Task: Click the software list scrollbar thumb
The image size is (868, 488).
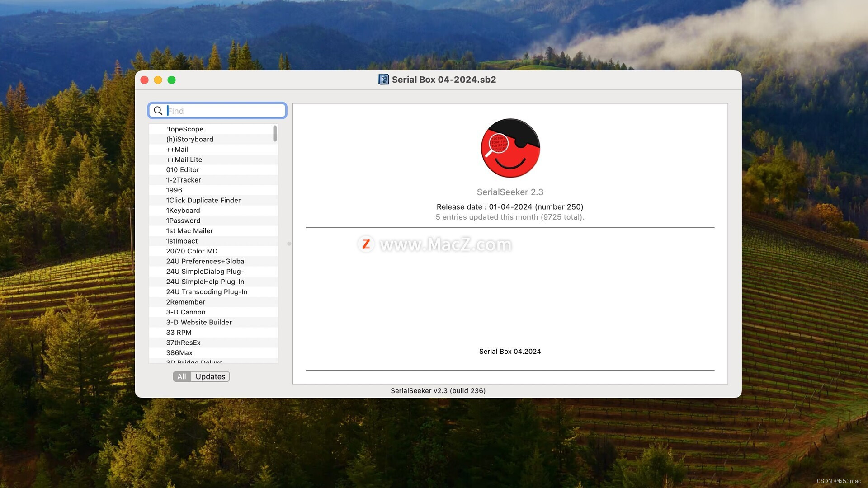Action: click(x=275, y=134)
